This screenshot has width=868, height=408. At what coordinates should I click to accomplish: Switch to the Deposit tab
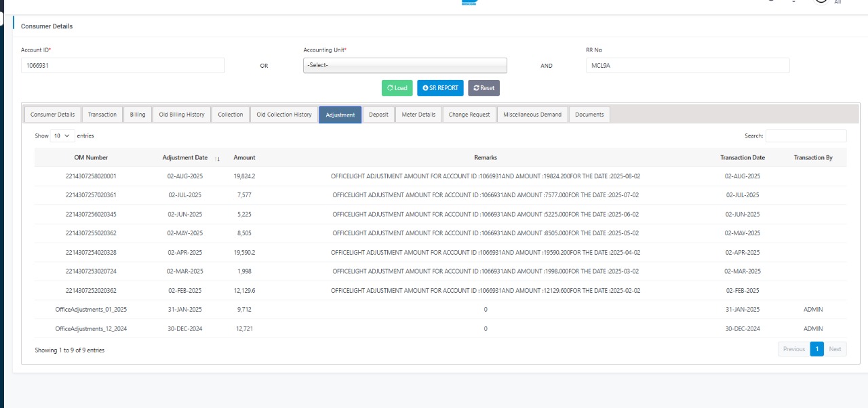[x=378, y=115]
